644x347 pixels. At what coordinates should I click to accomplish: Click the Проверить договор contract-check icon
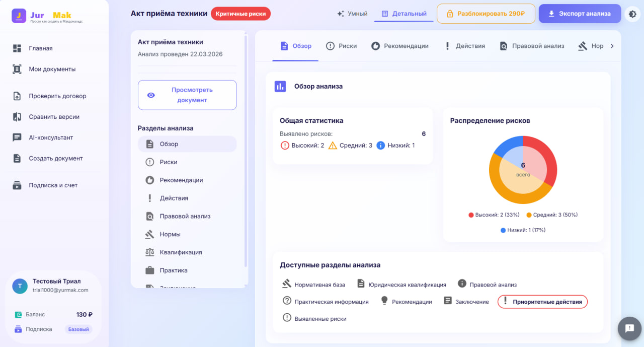pos(17,96)
